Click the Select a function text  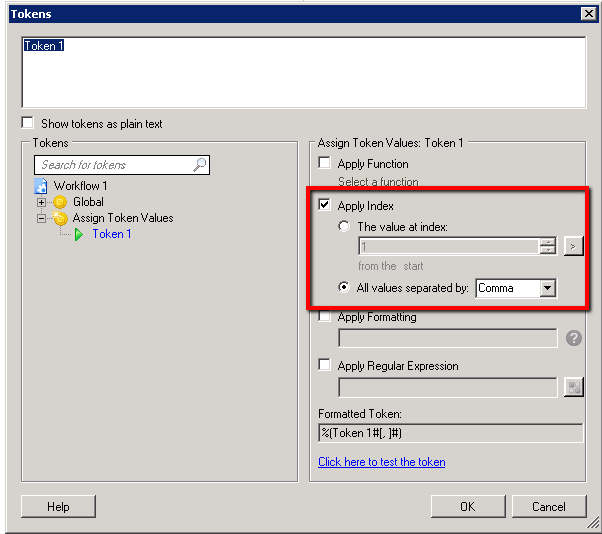[x=378, y=182]
